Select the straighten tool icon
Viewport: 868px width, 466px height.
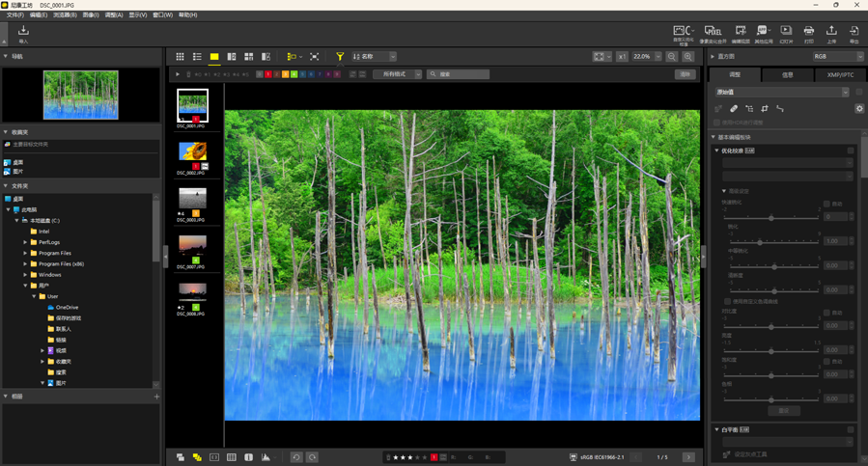(780, 109)
